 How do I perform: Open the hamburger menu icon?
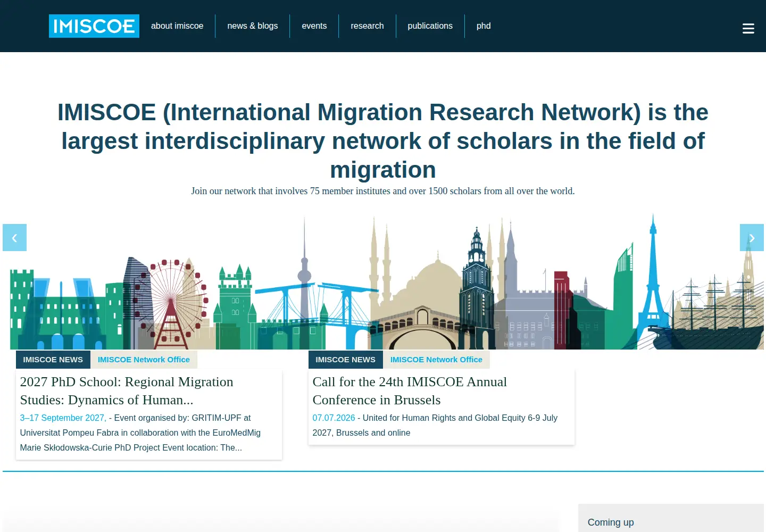[748, 28]
